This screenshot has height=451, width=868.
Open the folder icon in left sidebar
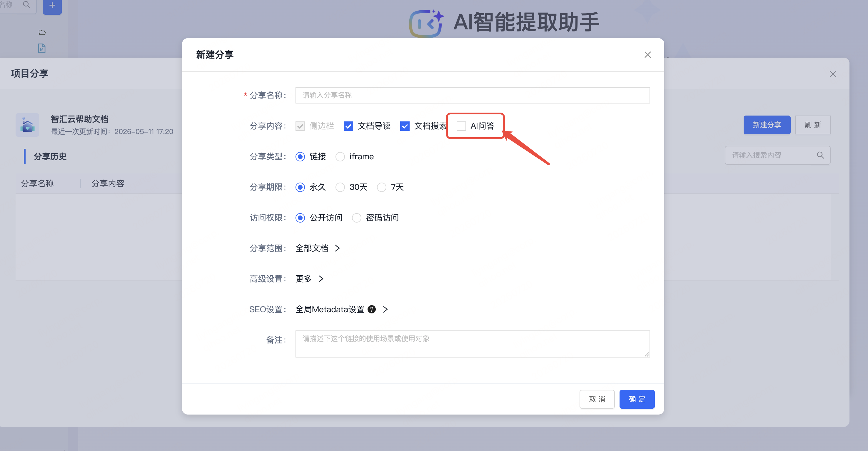[x=42, y=32]
